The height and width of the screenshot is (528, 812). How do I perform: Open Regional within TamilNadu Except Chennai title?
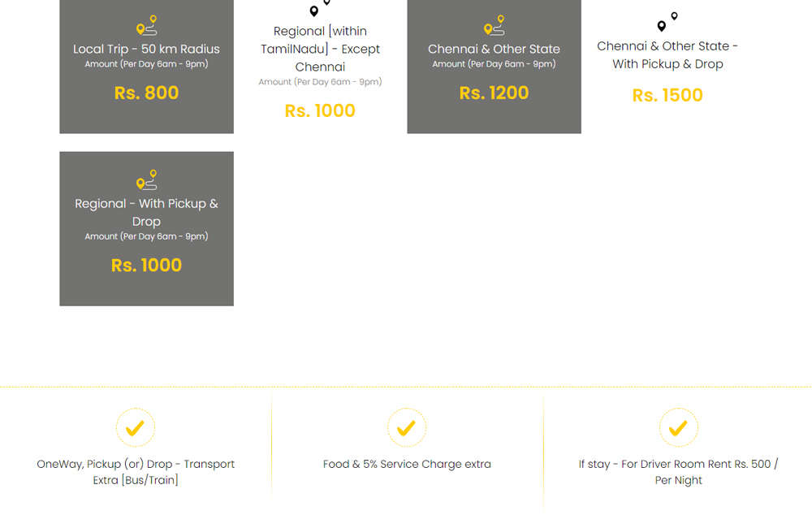[x=320, y=49]
